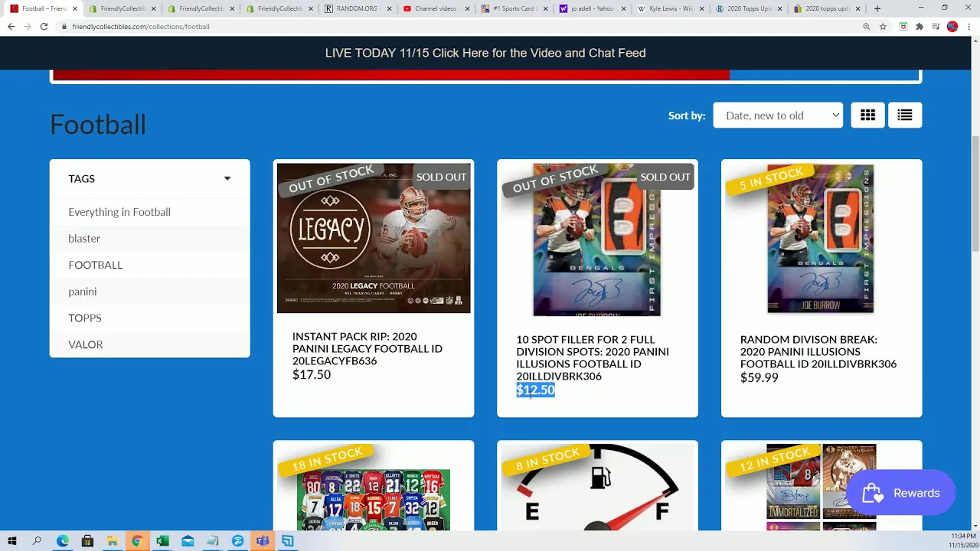
Task: Reload the current page
Action: 44,26
